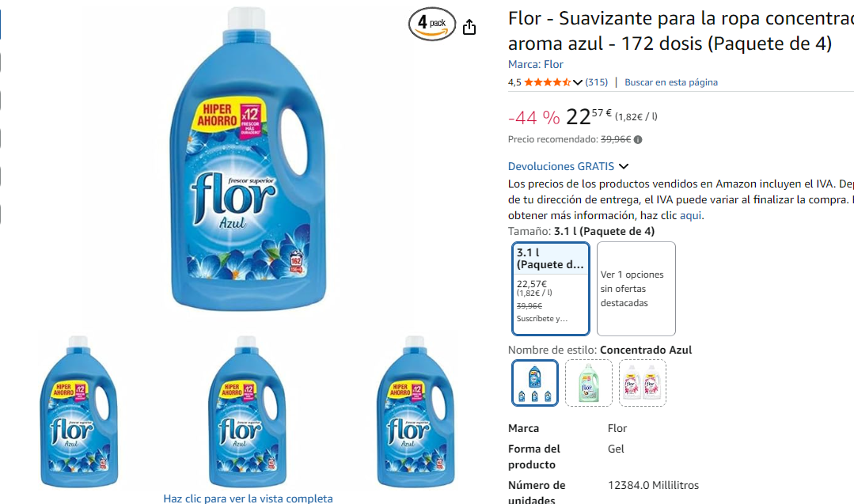The height and width of the screenshot is (504, 854).
Task: Select the Concentrado Azul blue bottle style
Action: point(535,383)
